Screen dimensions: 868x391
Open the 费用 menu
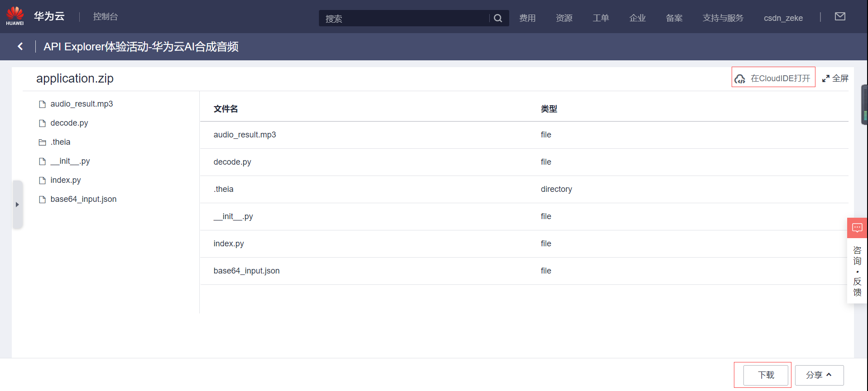[527, 18]
